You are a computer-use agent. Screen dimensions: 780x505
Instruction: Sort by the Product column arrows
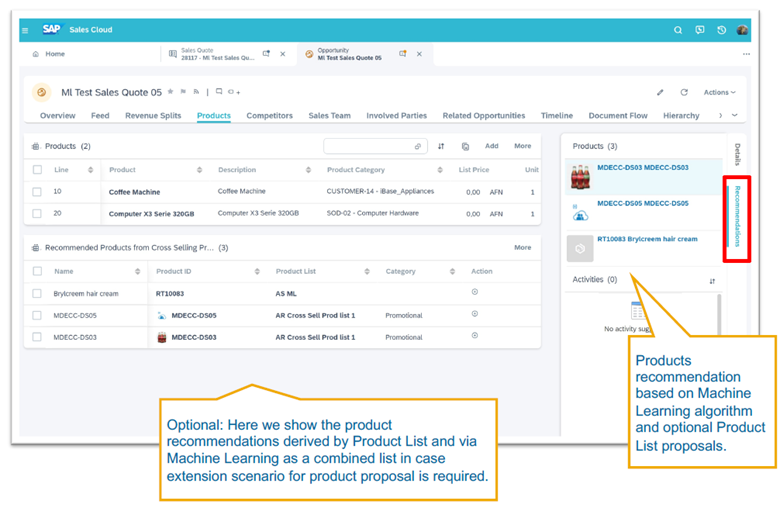(x=199, y=170)
